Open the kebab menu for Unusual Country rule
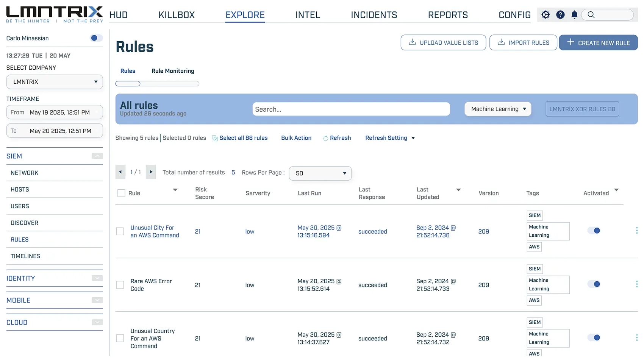Viewport: 644px width, 362px height. click(637, 337)
